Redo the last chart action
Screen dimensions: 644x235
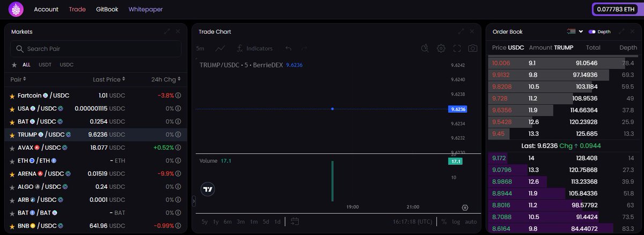point(305,48)
